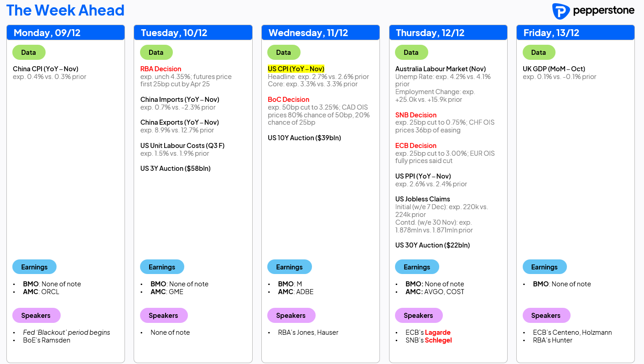
Task: Click the highlighted US CPI (YoY – Nov) entry
Action: click(x=296, y=69)
